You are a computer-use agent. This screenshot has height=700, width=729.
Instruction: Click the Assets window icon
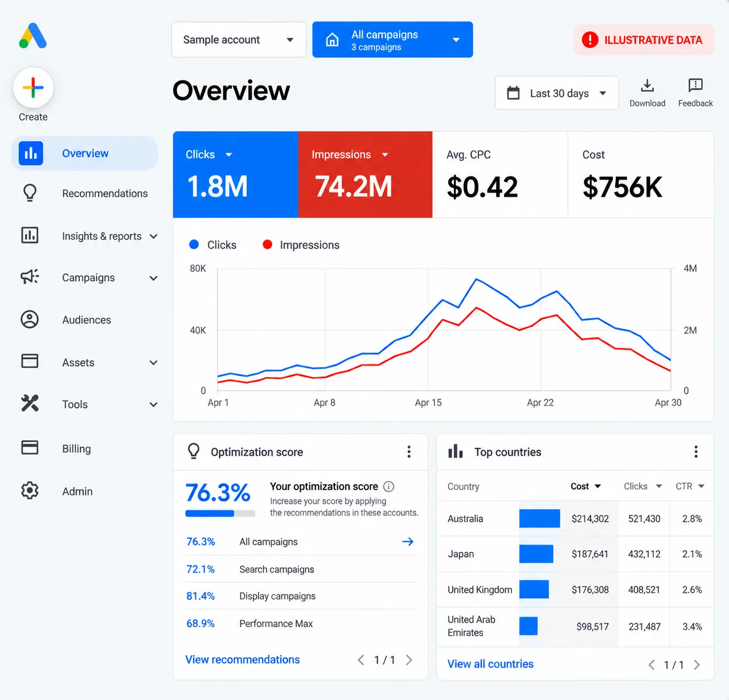(x=30, y=361)
